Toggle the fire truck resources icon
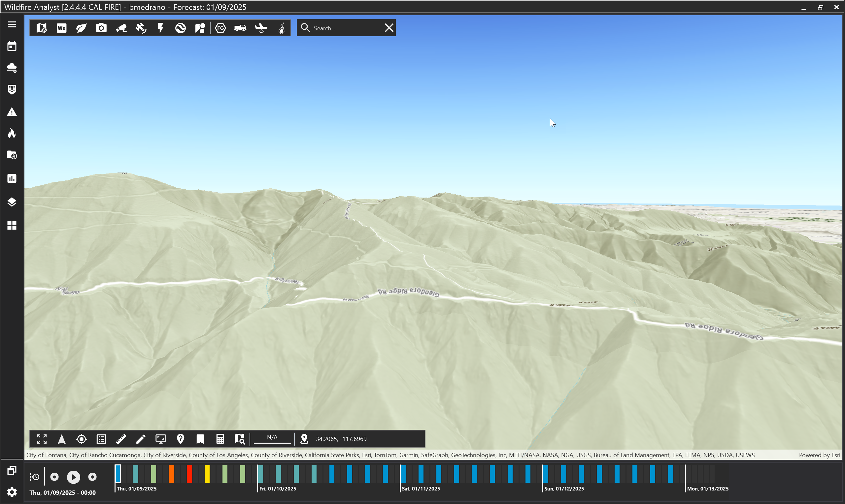Image resolution: width=845 pixels, height=504 pixels. (x=240, y=28)
